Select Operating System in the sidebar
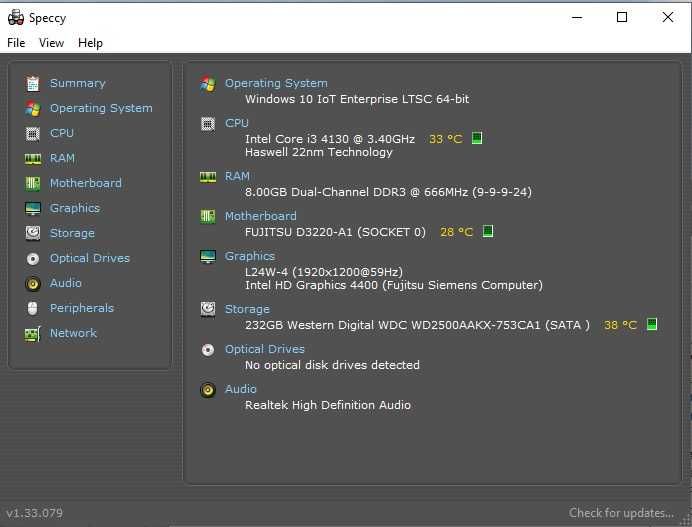The image size is (692, 527). pos(101,108)
